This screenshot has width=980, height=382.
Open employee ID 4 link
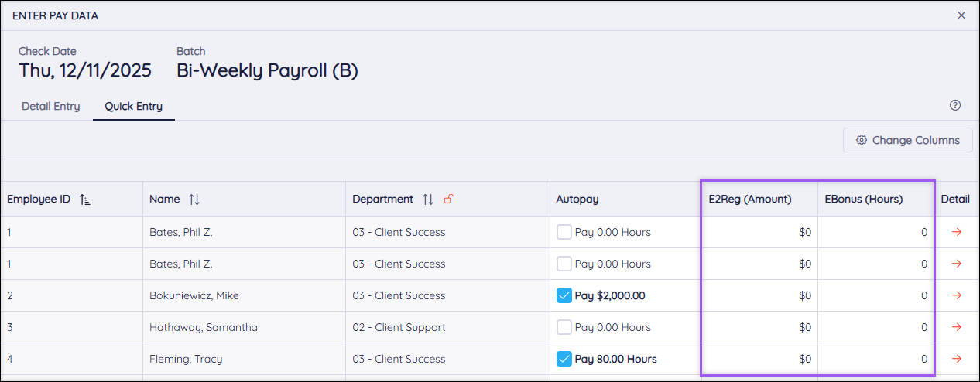coord(10,359)
